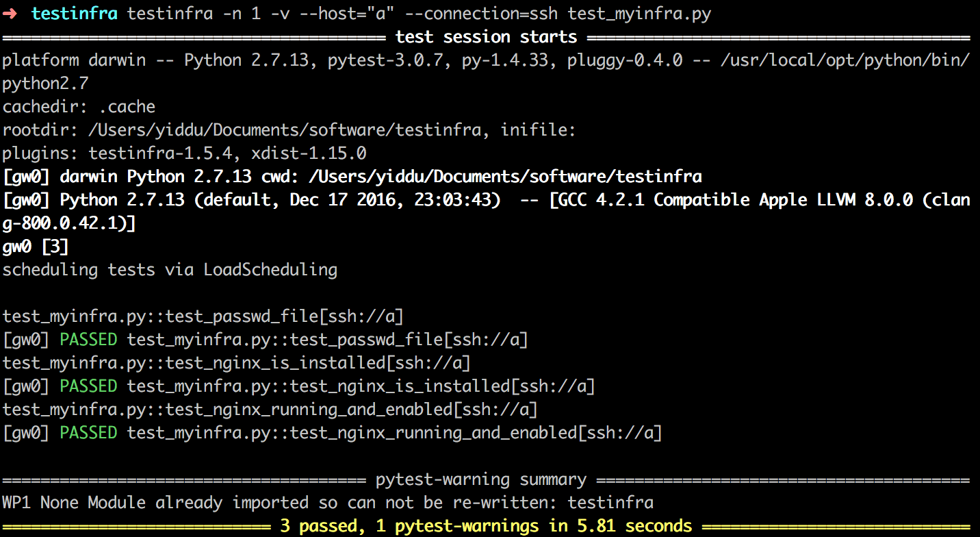Click "scheduling tests via LoadScheduling" line
The image size is (980, 537).
[170, 270]
